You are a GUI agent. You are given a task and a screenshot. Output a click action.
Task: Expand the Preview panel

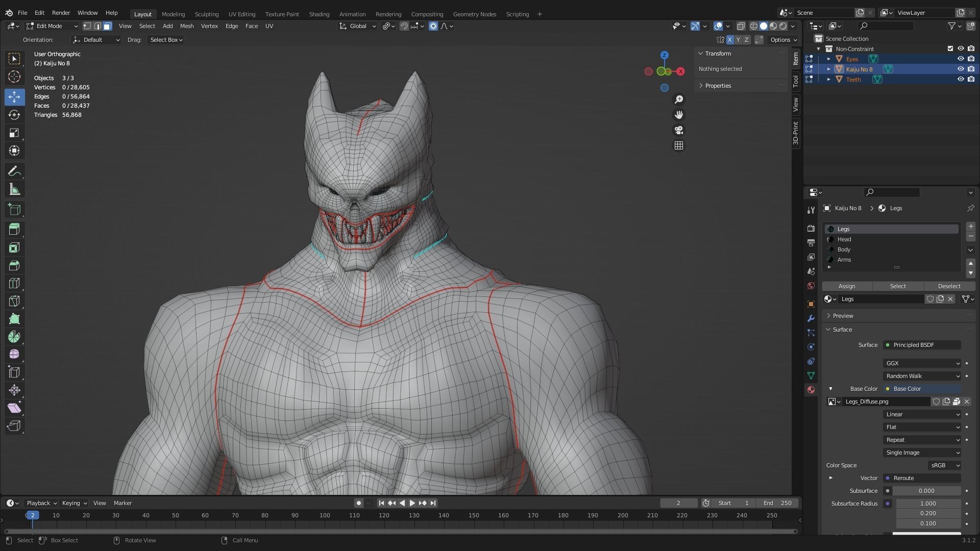843,316
